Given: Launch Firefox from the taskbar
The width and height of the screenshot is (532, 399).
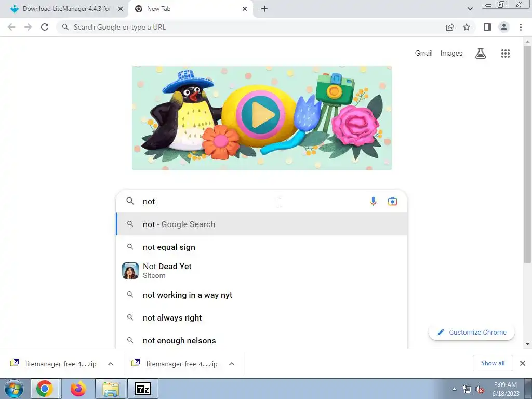Looking at the screenshot, I should click(x=78, y=389).
